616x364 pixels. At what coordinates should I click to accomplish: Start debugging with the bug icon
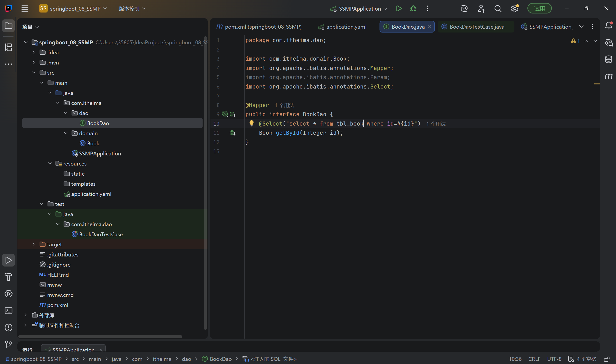click(413, 9)
